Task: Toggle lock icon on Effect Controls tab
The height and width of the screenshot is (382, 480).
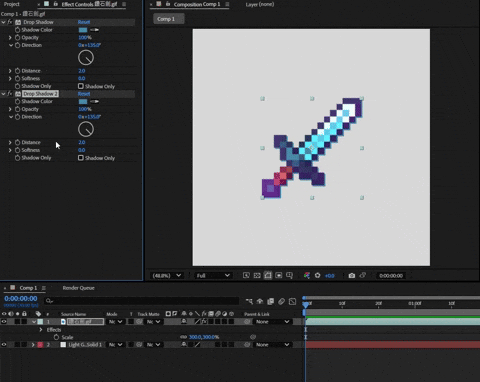Action: coord(55,4)
